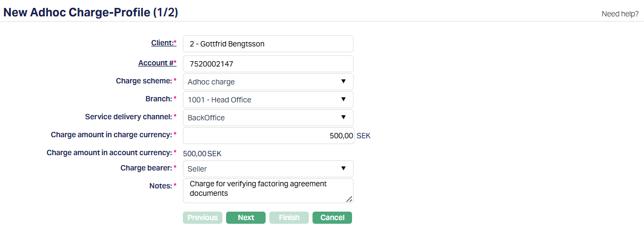
Task: Focus the Client input field
Action: click(x=268, y=44)
